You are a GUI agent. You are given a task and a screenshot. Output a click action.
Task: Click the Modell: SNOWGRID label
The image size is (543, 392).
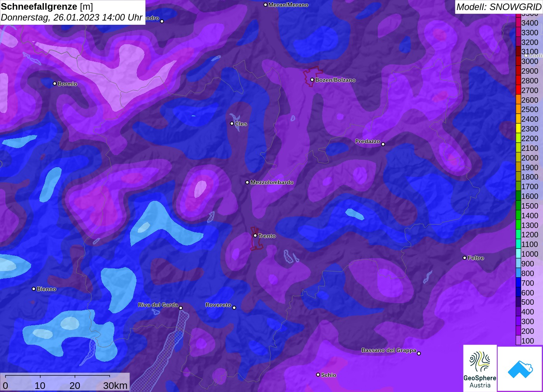click(499, 7)
